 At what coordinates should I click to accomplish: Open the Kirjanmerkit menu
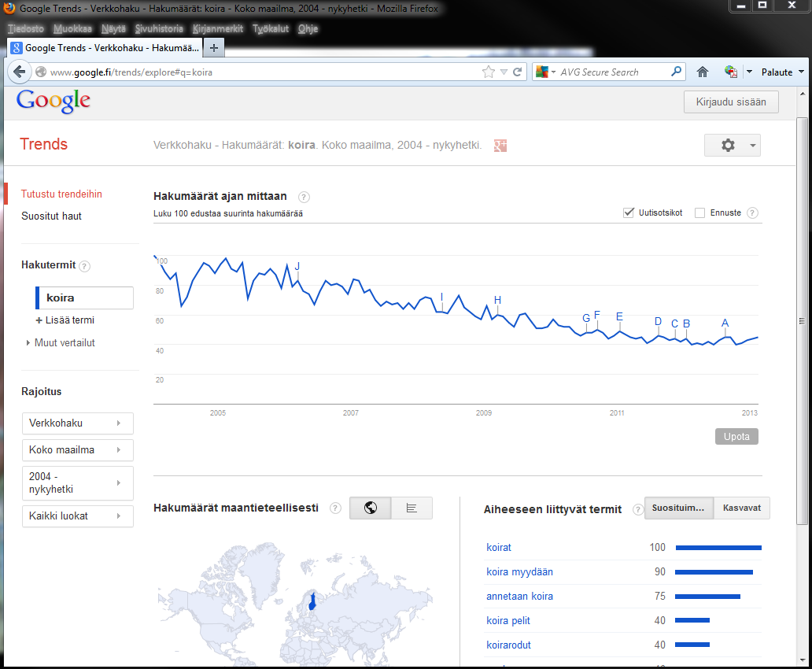217,28
